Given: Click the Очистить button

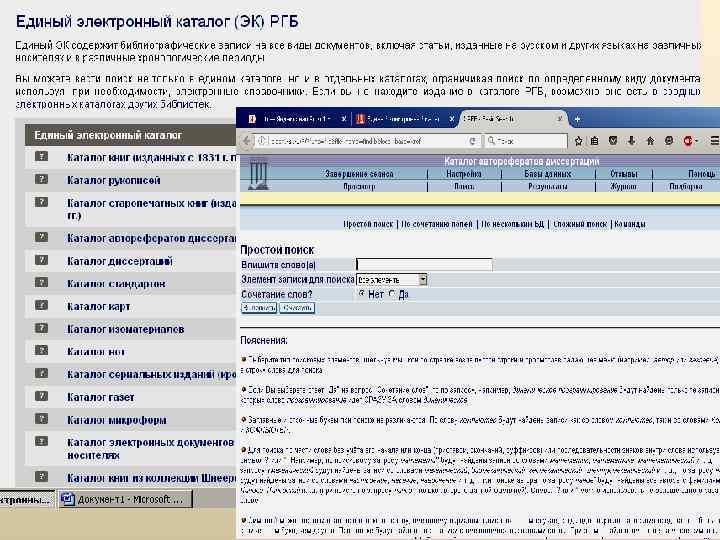Looking at the screenshot, I should (x=297, y=308).
